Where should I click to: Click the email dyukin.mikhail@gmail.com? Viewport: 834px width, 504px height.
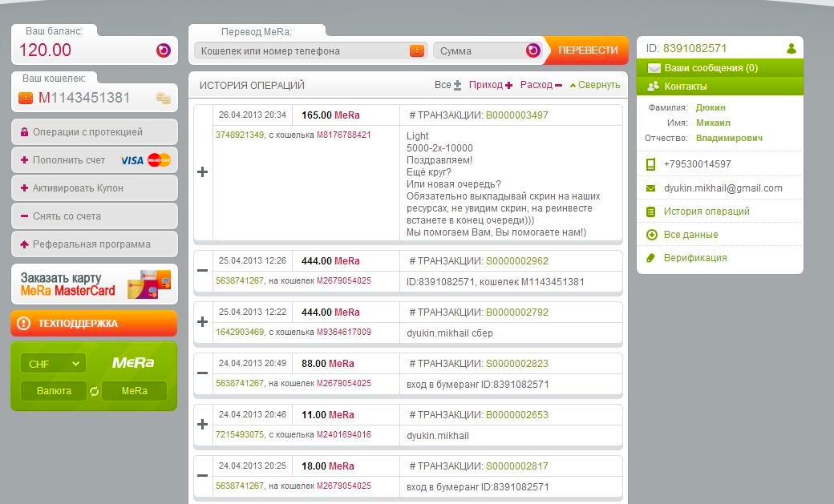723,188
